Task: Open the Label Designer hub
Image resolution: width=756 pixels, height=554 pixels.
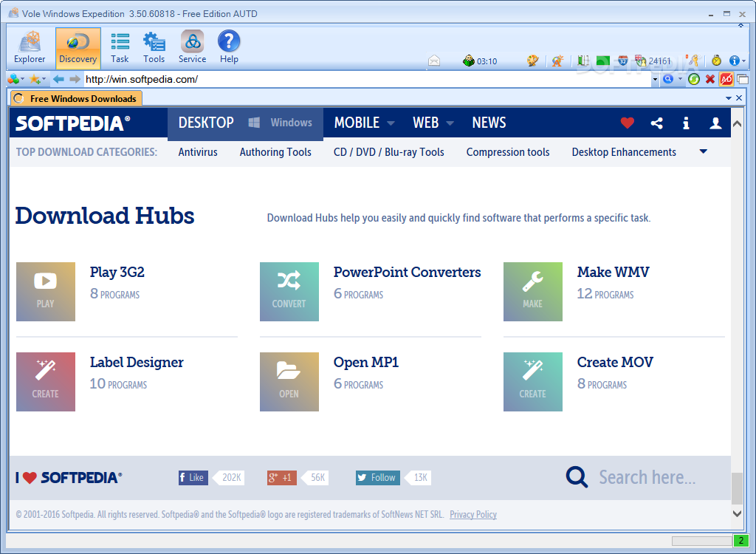Action: [137, 362]
